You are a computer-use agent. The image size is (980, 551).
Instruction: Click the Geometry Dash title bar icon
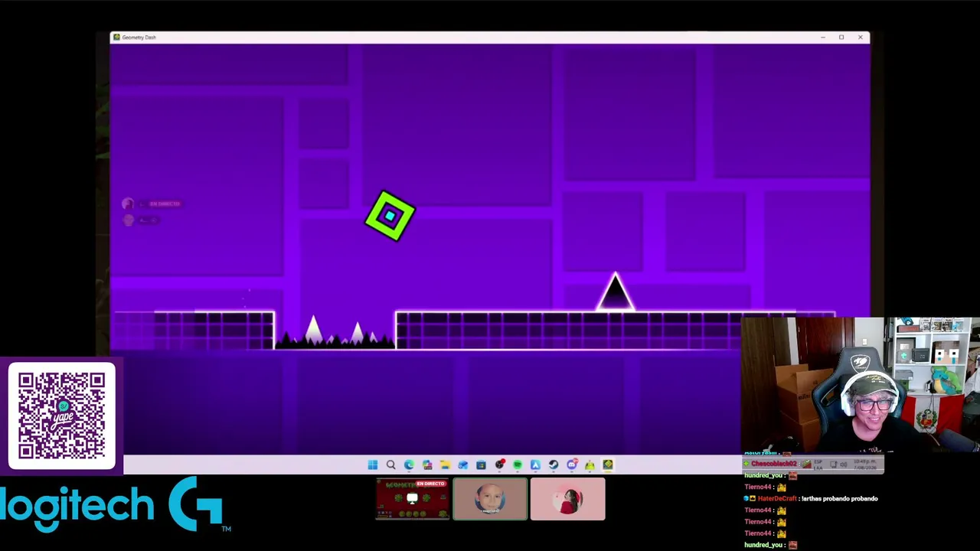pyautogui.click(x=116, y=37)
